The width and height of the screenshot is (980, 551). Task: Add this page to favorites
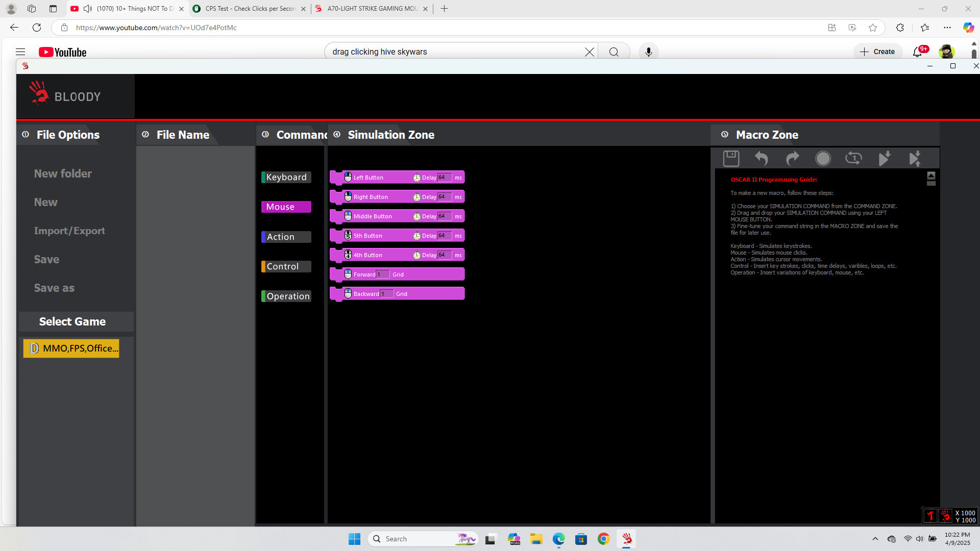click(873, 28)
